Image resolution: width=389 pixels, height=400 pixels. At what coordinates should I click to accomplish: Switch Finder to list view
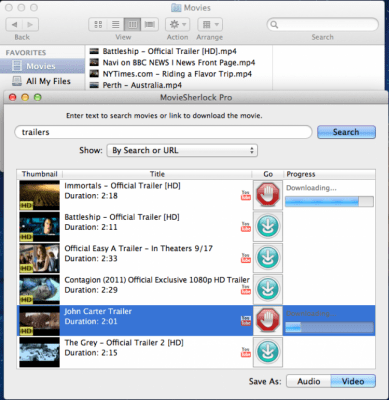click(115, 24)
